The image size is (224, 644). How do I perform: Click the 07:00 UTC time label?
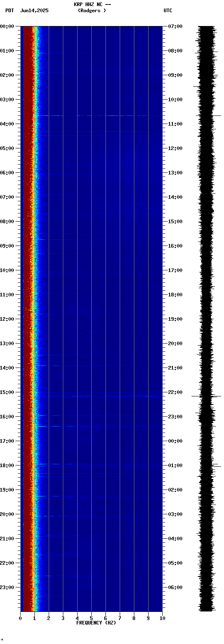(175, 26)
